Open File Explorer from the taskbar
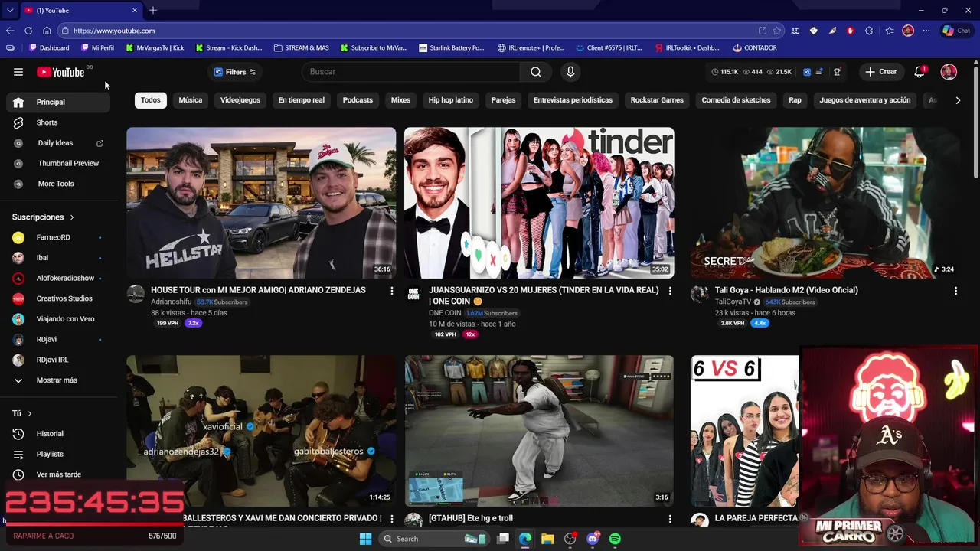980x551 pixels. click(547, 539)
